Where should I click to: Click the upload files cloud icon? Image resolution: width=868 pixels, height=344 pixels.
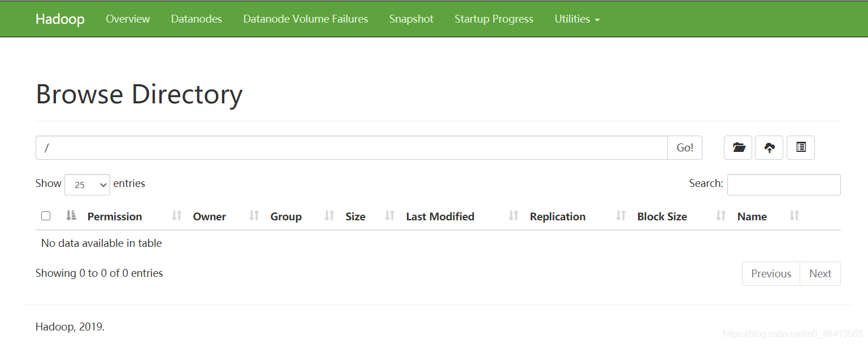(x=769, y=147)
